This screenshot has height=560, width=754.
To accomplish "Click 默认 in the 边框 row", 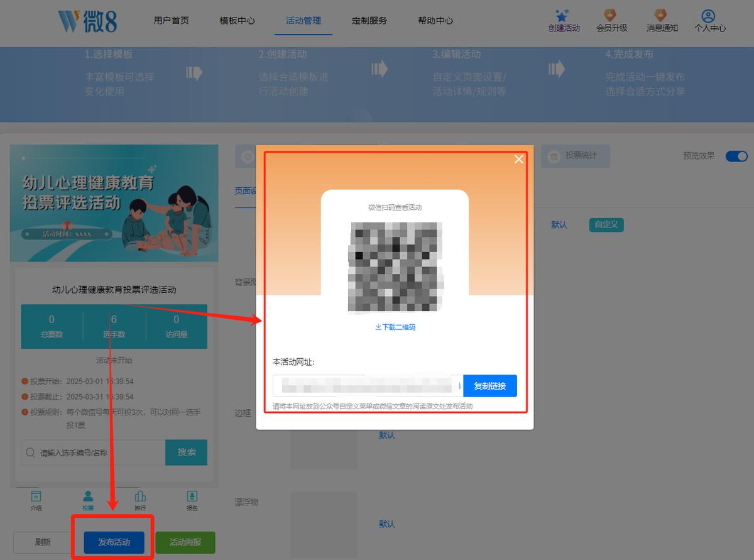I will [x=387, y=435].
